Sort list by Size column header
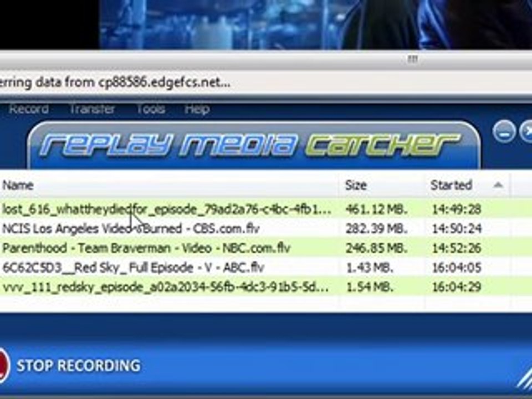 pyautogui.click(x=381, y=185)
